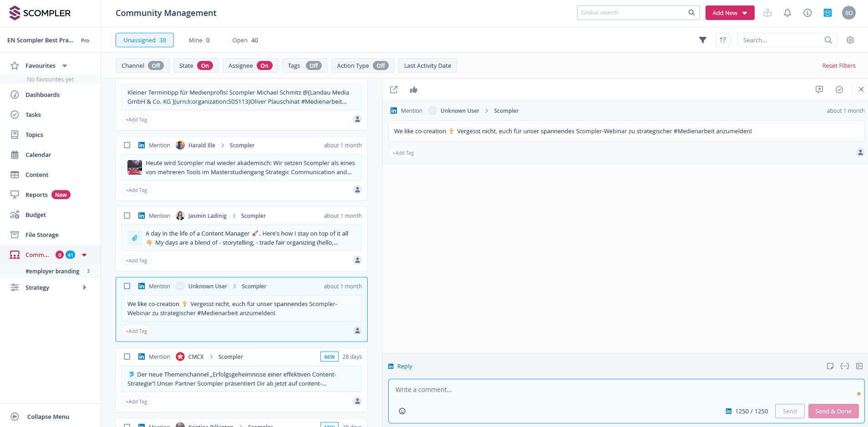Open the Reports menu in the sidebar
This screenshot has height=427, width=868.
(36, 194)
